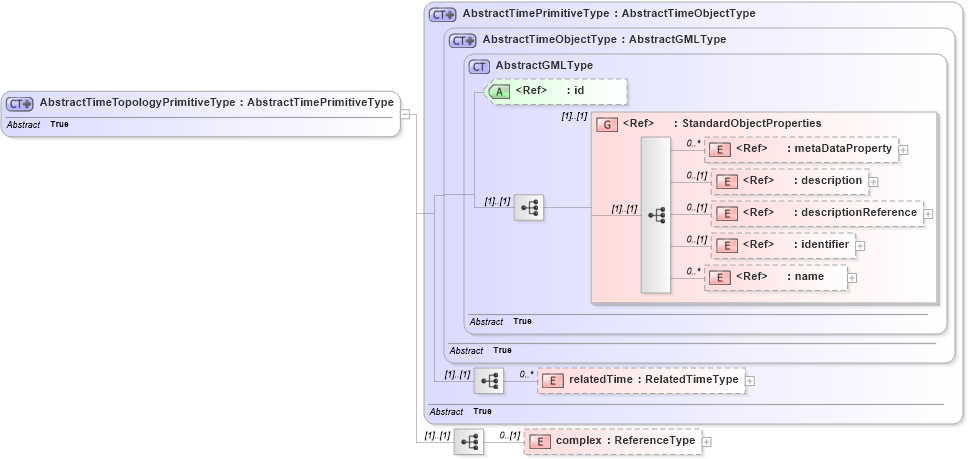This screenshot has height=459, width=968.
Task: Click the StandardObjectProperties group label
Action: point(752,123)
